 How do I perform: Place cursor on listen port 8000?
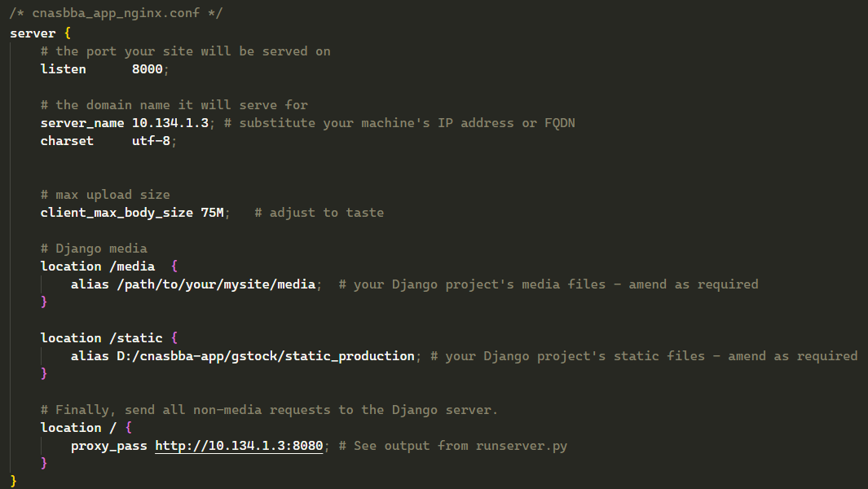coord(148,69)
